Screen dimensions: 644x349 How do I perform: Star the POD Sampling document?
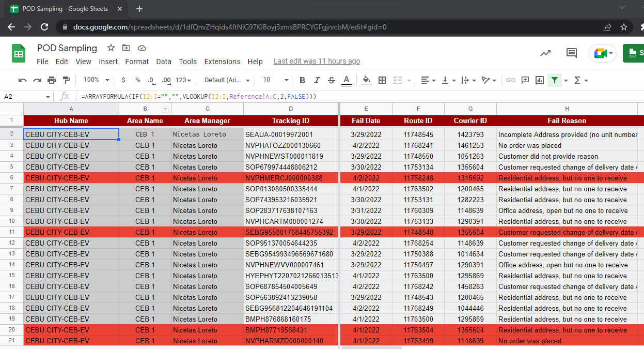point(111,48)
